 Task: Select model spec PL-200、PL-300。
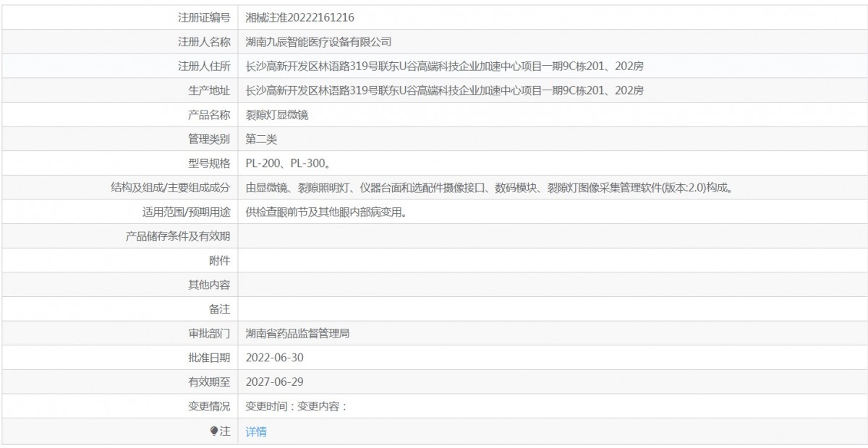[x=289, y=163]
